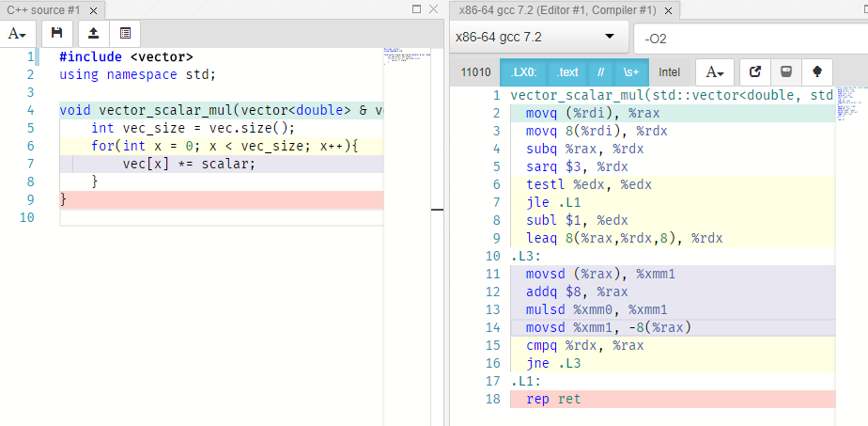Toggle Intel assembly syntax
Screen dimensions: 868x426
pos(669,72)
